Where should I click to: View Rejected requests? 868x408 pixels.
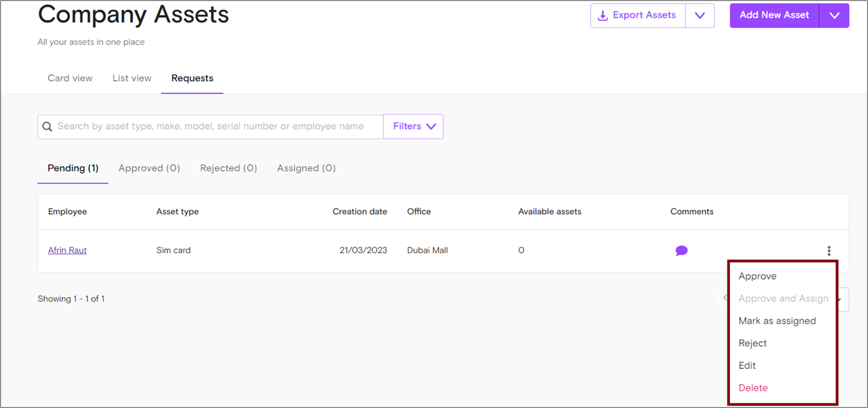point(228,168)
